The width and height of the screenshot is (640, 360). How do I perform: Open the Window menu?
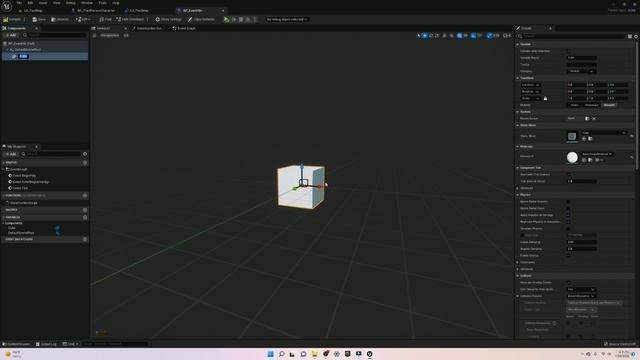coord(87,3)
